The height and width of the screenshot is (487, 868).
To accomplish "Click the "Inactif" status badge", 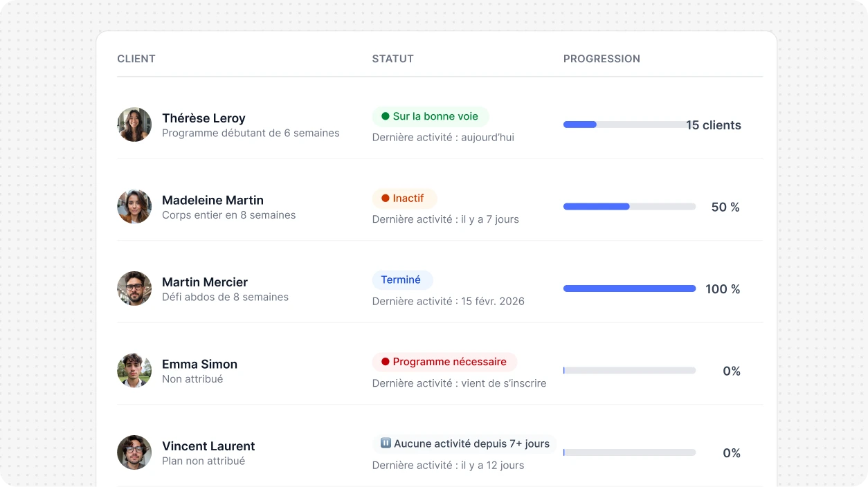I will [x=405, y=199].
